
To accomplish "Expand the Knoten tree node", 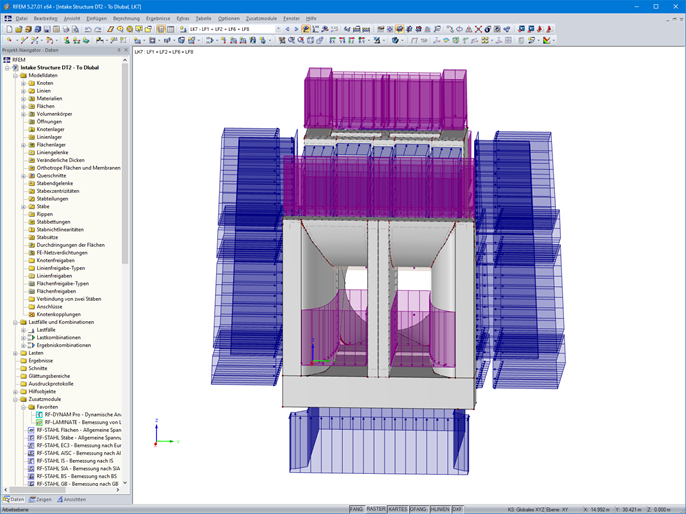I will 24,83.
